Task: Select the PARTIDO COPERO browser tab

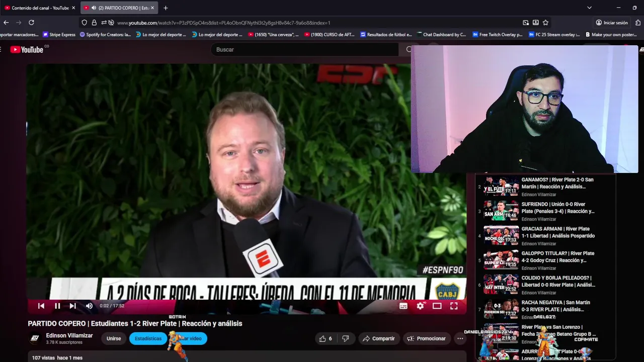Action: click(x=119, y=8)
